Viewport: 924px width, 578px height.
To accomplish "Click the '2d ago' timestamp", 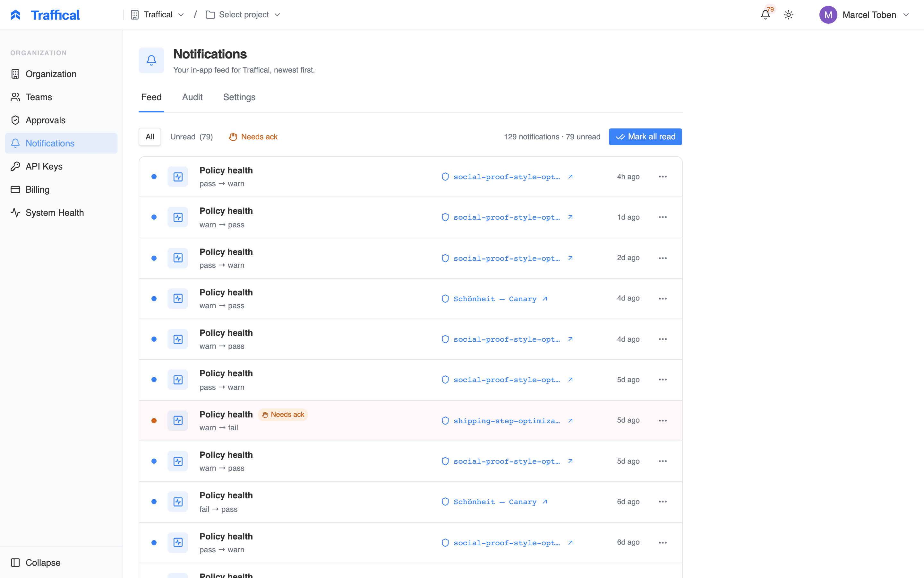I will point(628,258).
